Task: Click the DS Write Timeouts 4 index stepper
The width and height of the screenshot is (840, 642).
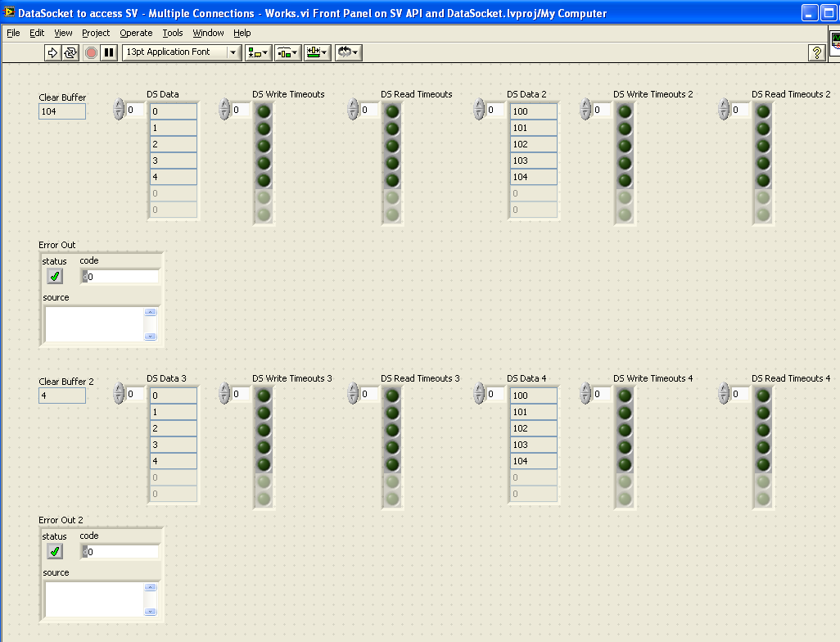Action: [585, 393]
